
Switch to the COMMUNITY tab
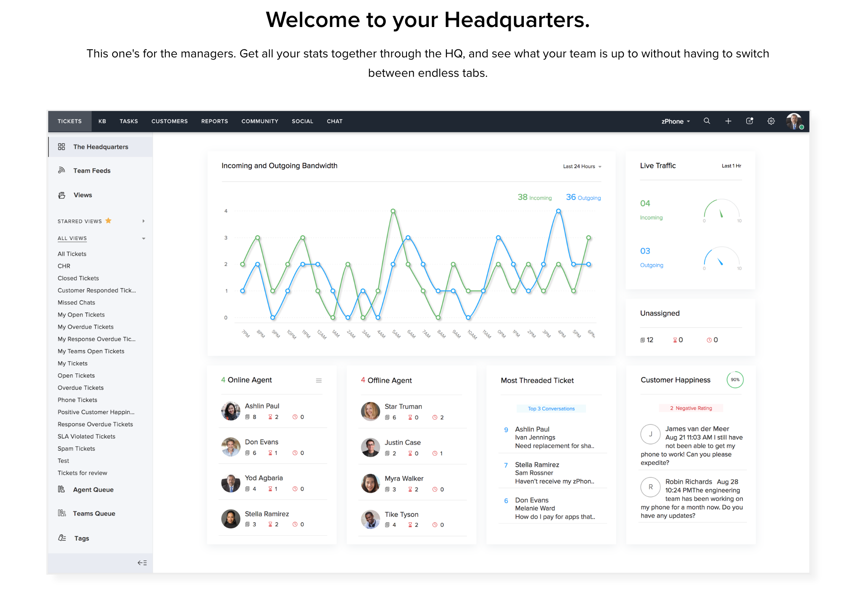(x=259, y=122)
